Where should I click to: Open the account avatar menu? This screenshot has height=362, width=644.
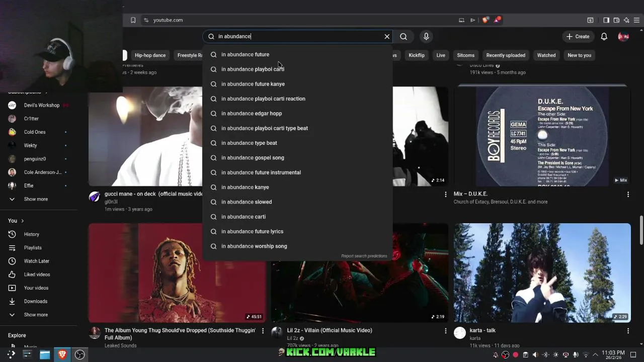tap(623, 36)
